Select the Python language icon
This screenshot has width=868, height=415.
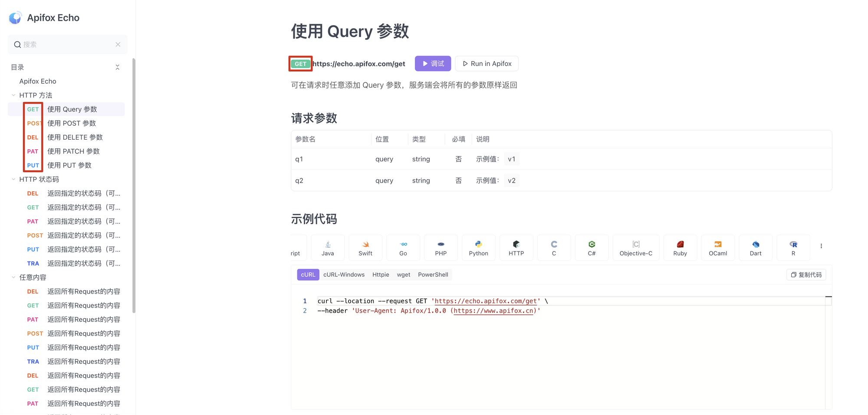(x=479, y=244)
